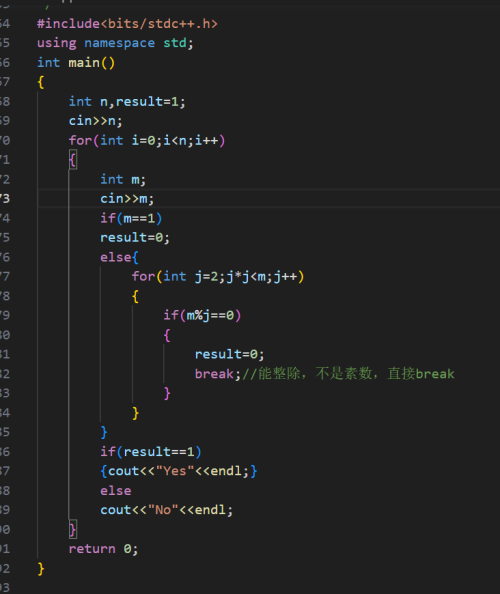This screenshot has width=500, height=594.
Task: Click the 'else{' line before inner loop
Action: (119, 257)
